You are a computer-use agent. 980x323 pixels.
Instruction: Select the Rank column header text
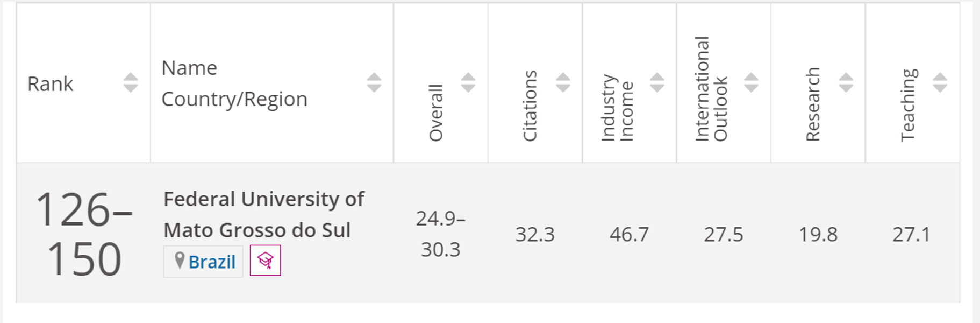(x=50, y=84)
